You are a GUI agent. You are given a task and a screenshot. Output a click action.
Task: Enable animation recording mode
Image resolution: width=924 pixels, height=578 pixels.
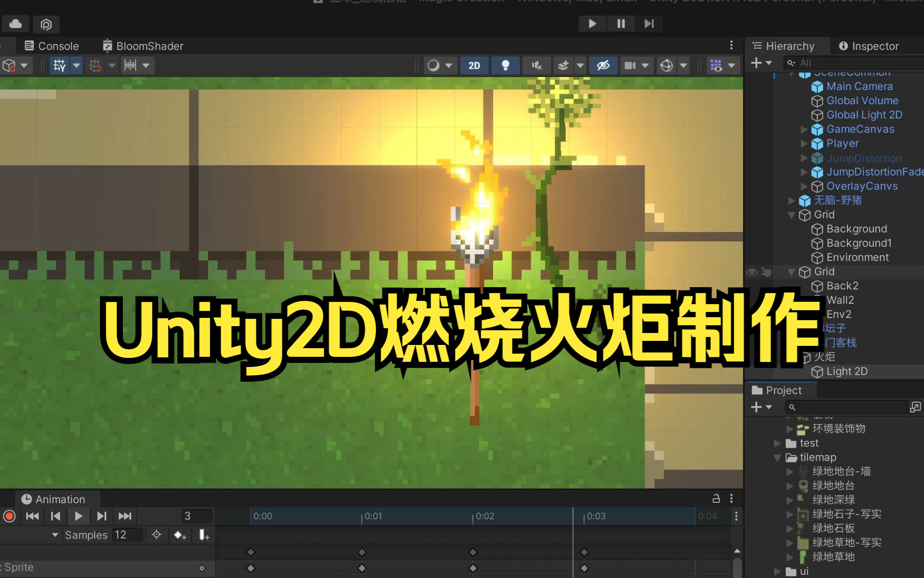click(9, 517)
